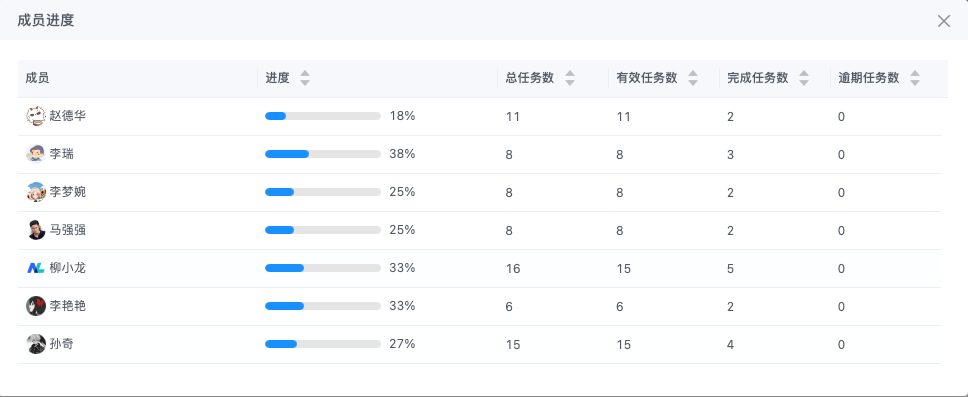The image size is (968, 397).
Task: Click 李瑞's 38% progress bar
Action: (x=323, y=154)
